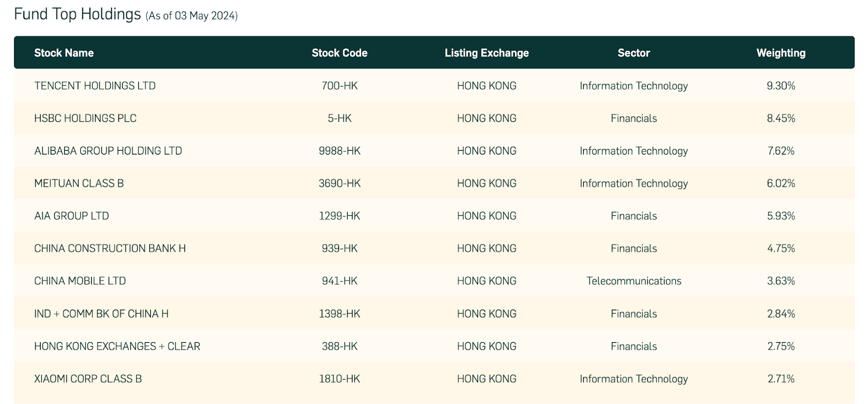Click Xiaomi's Information Technology sector cell
Screen dimensions: 868x404
[x=634, y=379]
